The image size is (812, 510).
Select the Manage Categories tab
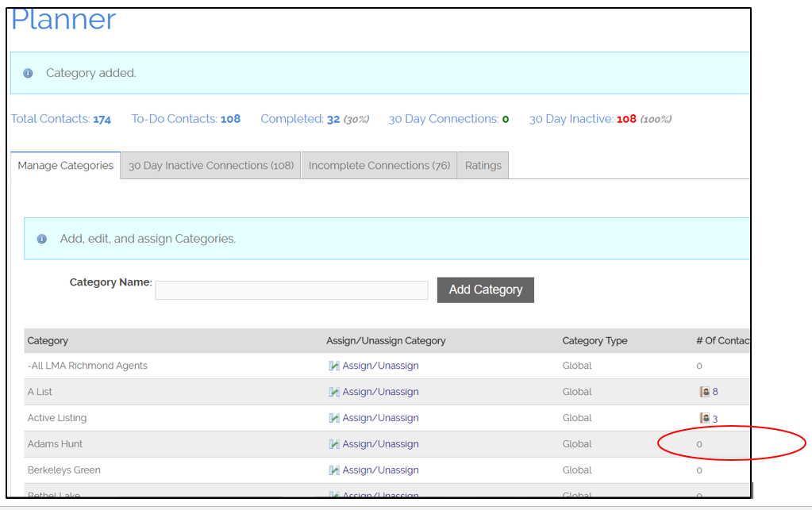pos(65,166)
